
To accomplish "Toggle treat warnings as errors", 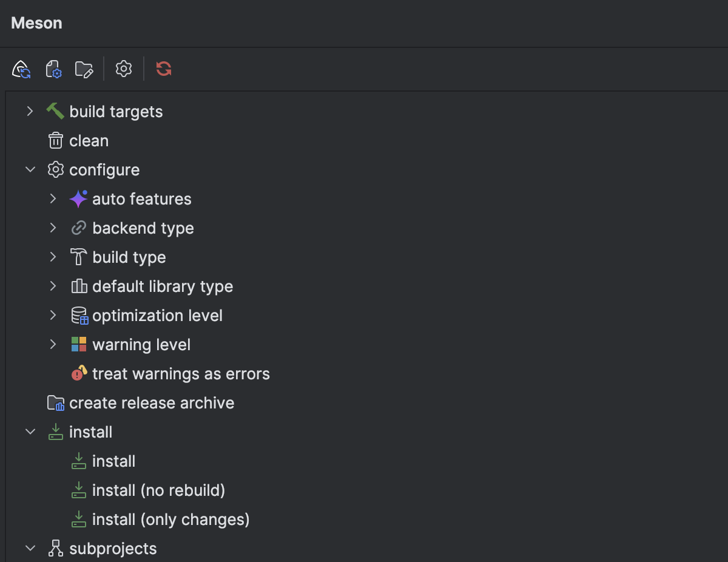I will tap(180, 374).
